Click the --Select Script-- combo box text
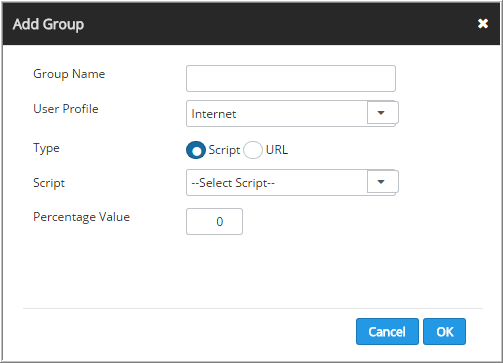The image size is (503, 363). [x=233, y=183]
